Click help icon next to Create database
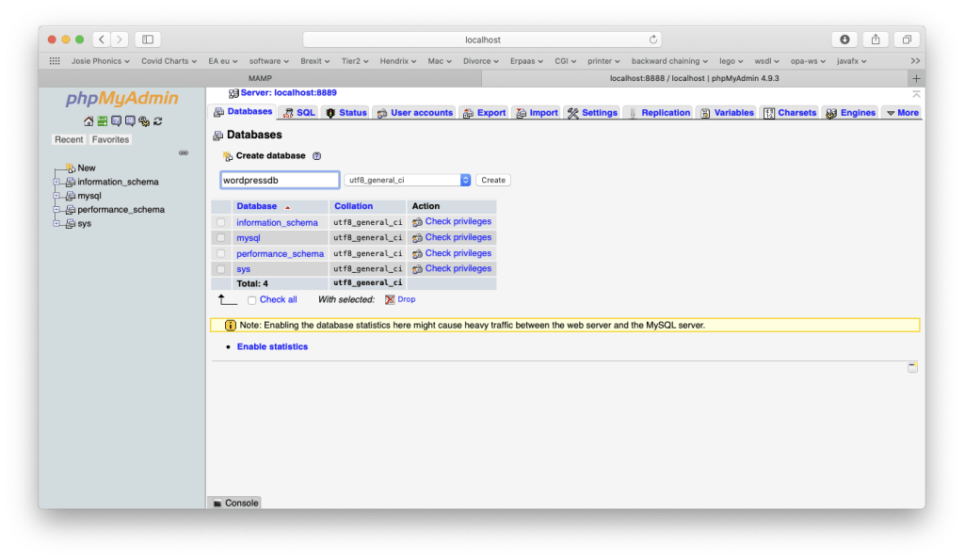Image resolution: width=964 pixels, height=560 pixels. click(316, 156)
